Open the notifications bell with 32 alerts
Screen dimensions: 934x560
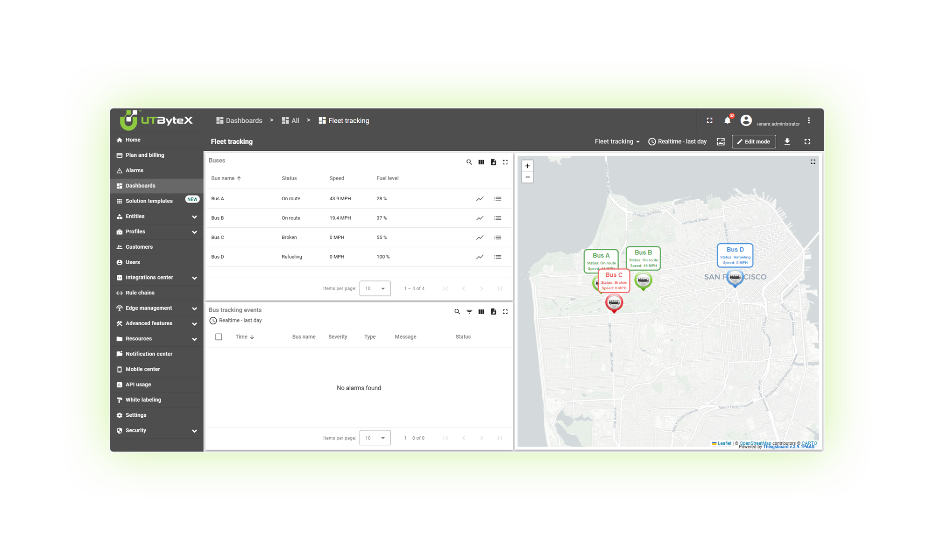click(x=728, y=120)
